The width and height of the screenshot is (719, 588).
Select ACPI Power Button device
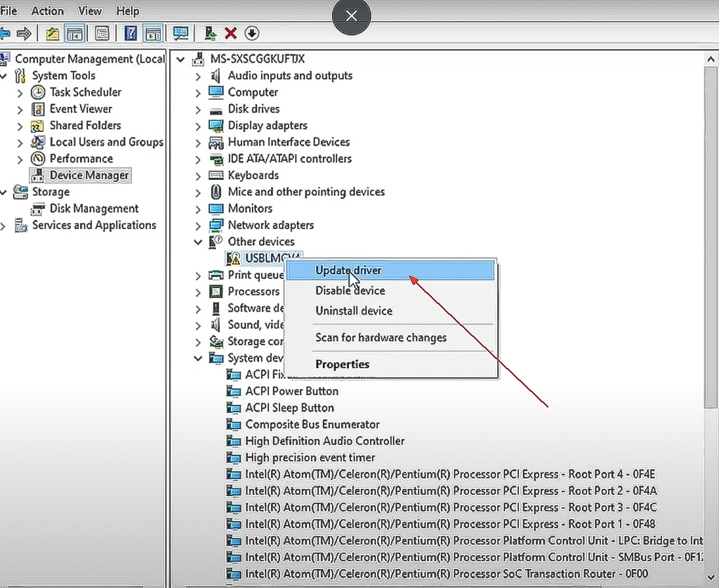click(x=291, y=391)
